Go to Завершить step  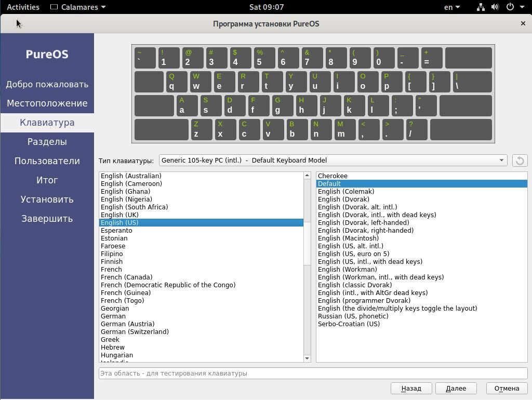[x=47, y=219]
